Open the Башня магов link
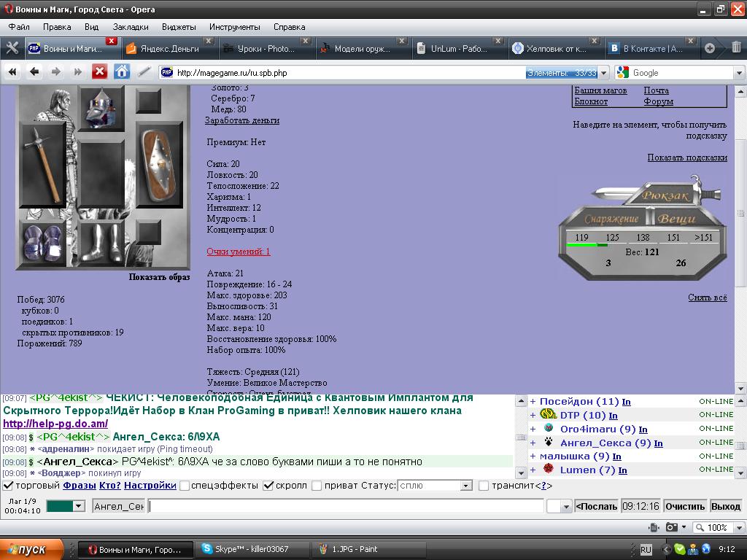Viewport: 747px width, 560px height. click(600, 90)
